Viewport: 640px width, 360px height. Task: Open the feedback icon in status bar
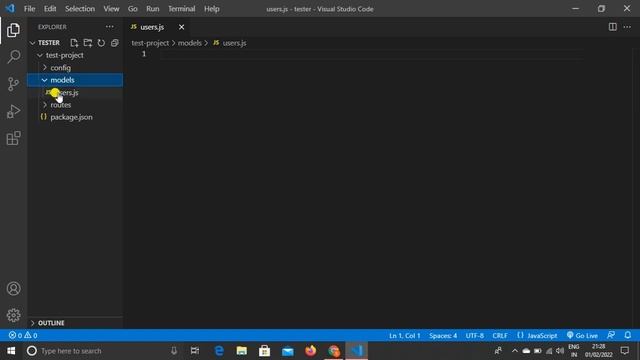pos(611,335)
